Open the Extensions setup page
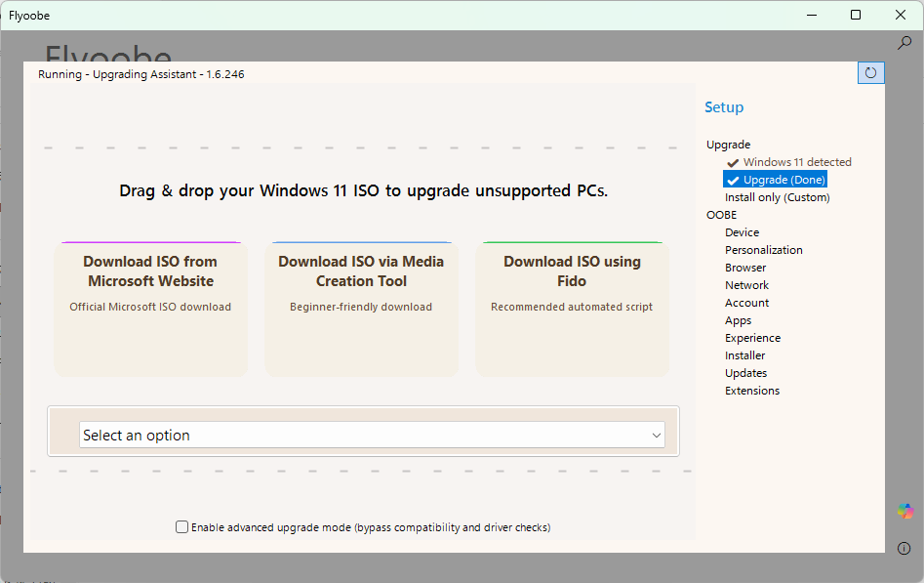924x583 pixels. (x=752, y=391)
